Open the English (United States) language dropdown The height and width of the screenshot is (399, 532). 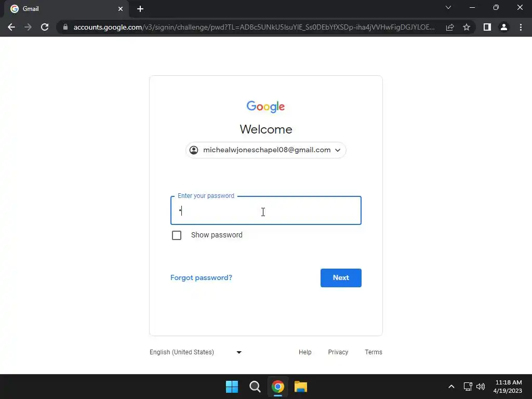click(x=196, y=352)
